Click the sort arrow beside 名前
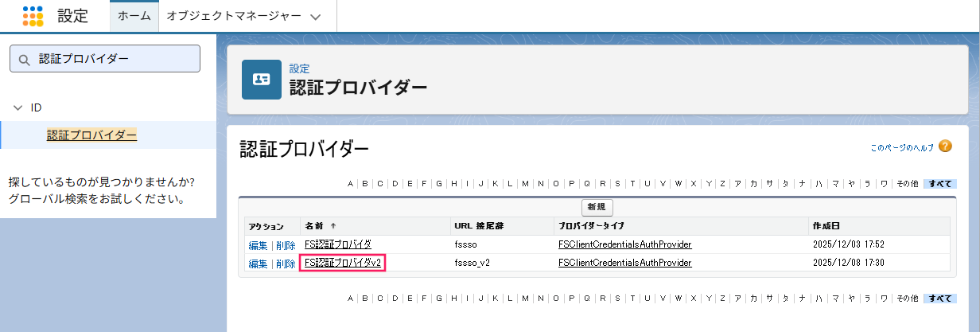This screenshot has height=332, width=980. [332, 226]
